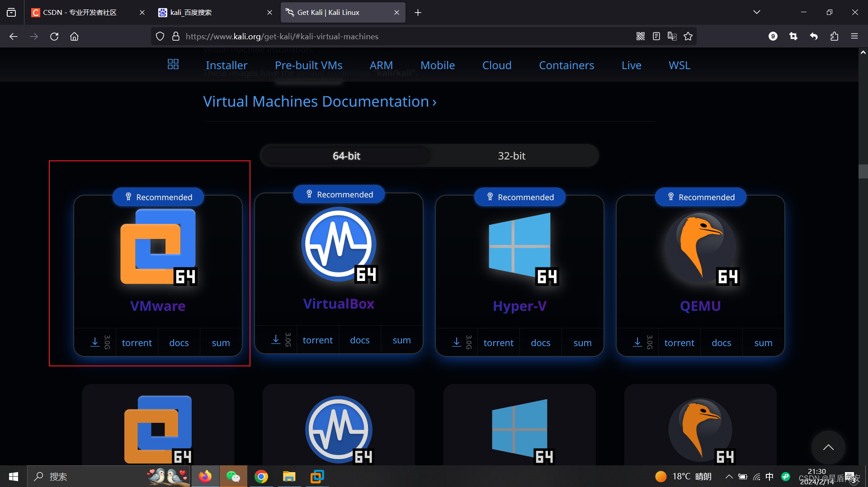Open WeChat from the taskbar
The width and height of the screenshot is (868, 487).
233,477
